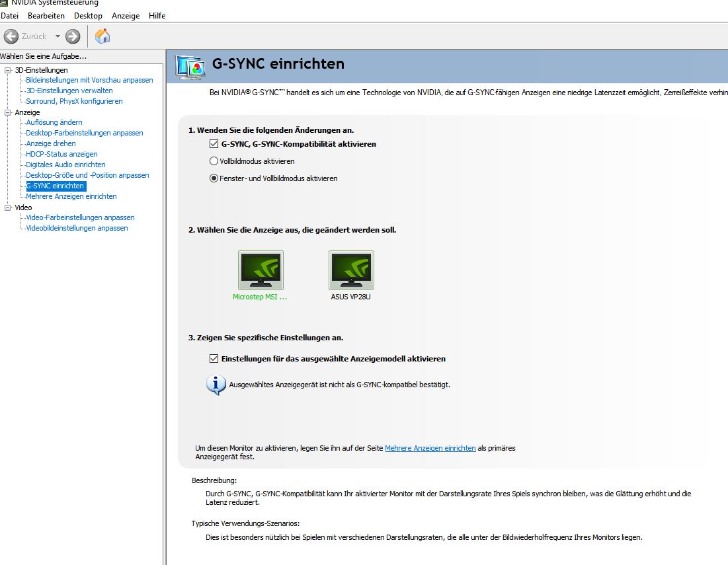Click the 3D-Einstellungen category label

tap(41, 70)
